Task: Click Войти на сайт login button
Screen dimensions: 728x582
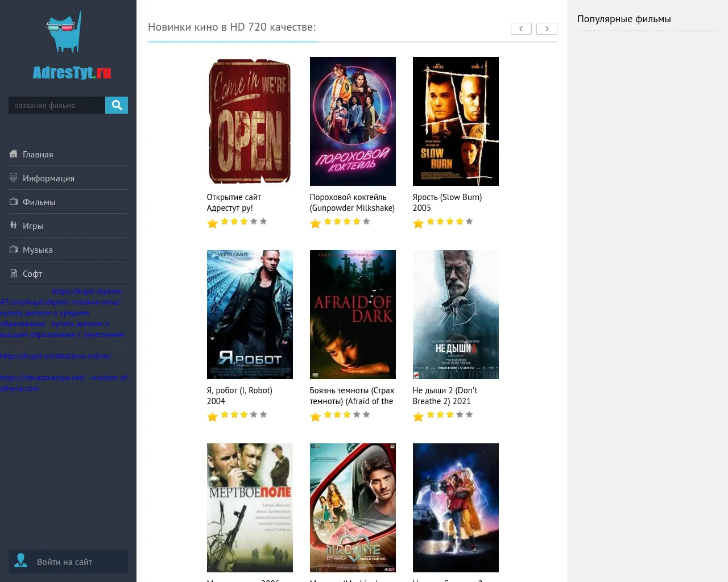Action: coord(68,562)
